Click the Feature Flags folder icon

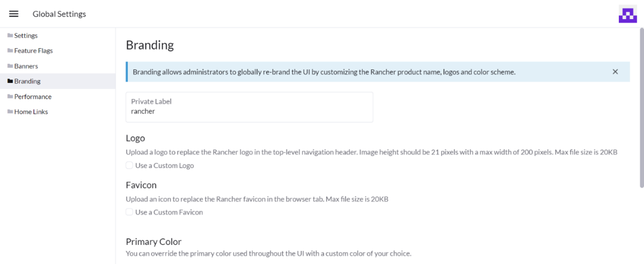10,51
